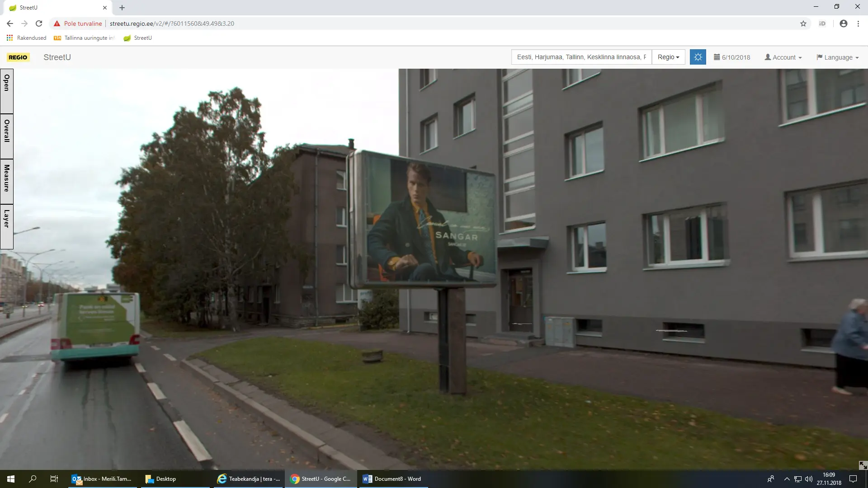Open the Regio provider dropdown
The image size is (868, 488).
(x=668, y=57)
